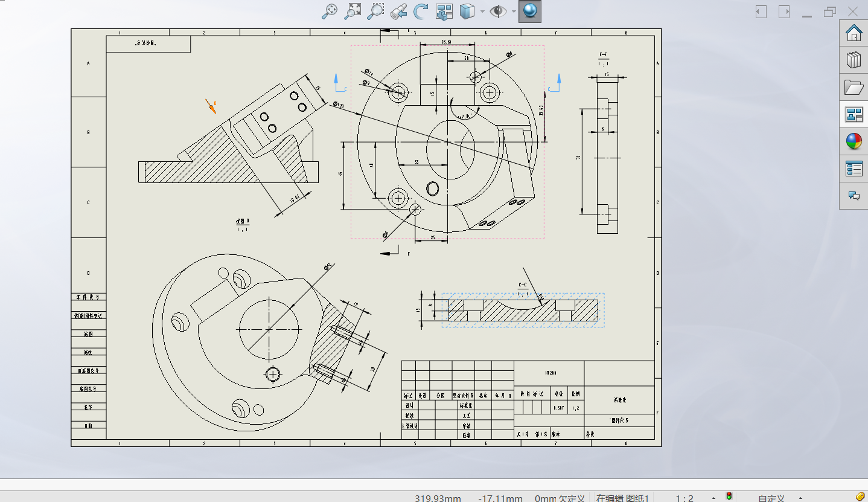Click the right-pointing pane arrangement icon
The image size is (868, 502).
[784, 11]
